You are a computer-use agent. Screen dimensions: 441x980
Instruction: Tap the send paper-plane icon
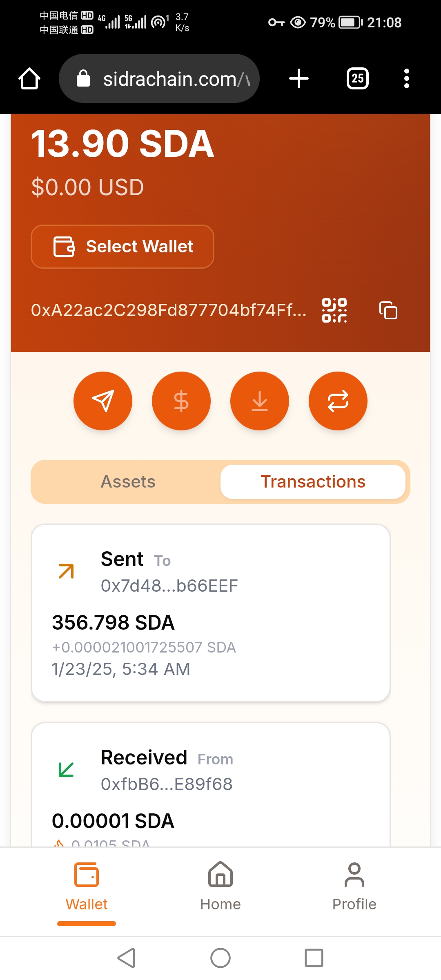point(103,401)
